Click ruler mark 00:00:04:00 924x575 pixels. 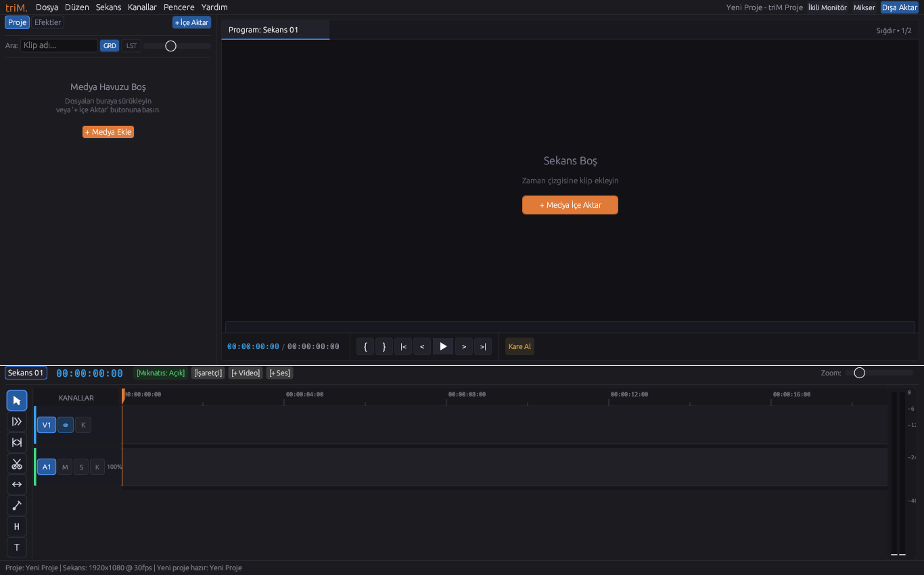[x=304, y=394]
